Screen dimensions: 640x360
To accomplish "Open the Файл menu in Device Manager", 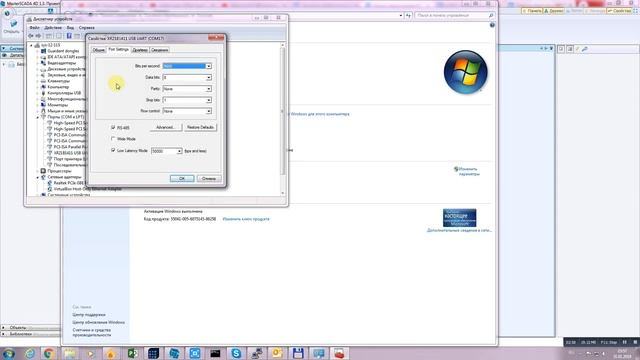I will pyautogui.click(x=34, y=28).
